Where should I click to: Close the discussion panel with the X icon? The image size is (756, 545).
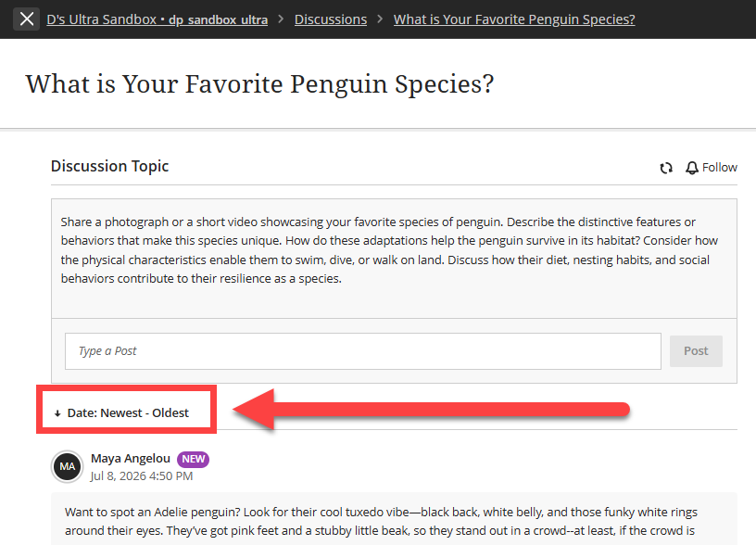click(x=27, y=19)
